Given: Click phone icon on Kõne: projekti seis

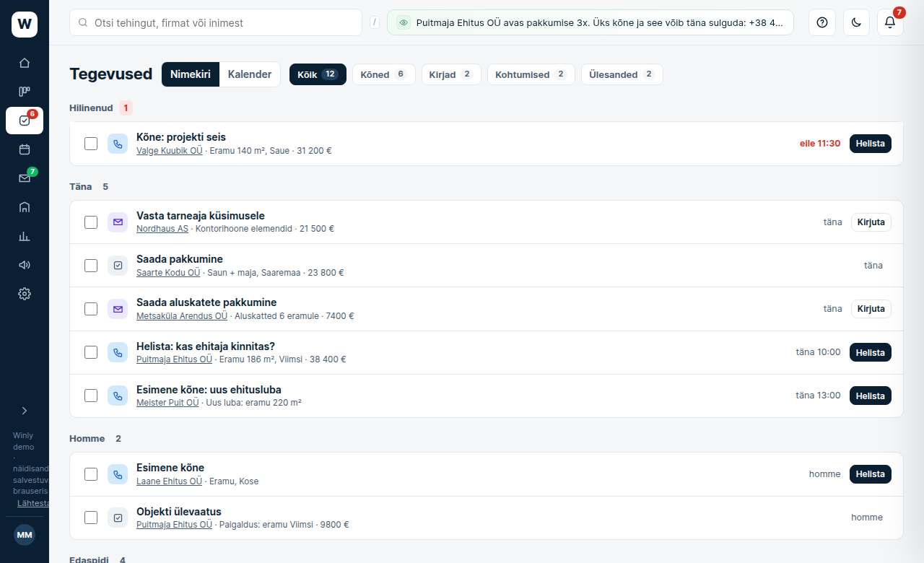Looking at the screenshot, I should [118, 144].
